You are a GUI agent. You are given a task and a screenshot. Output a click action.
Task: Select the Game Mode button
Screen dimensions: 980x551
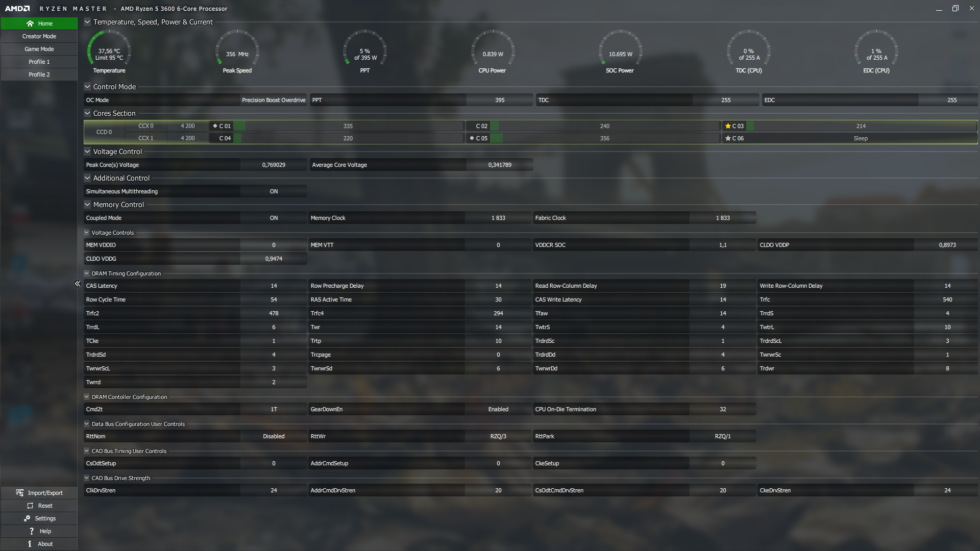click(x=39, y=49)
